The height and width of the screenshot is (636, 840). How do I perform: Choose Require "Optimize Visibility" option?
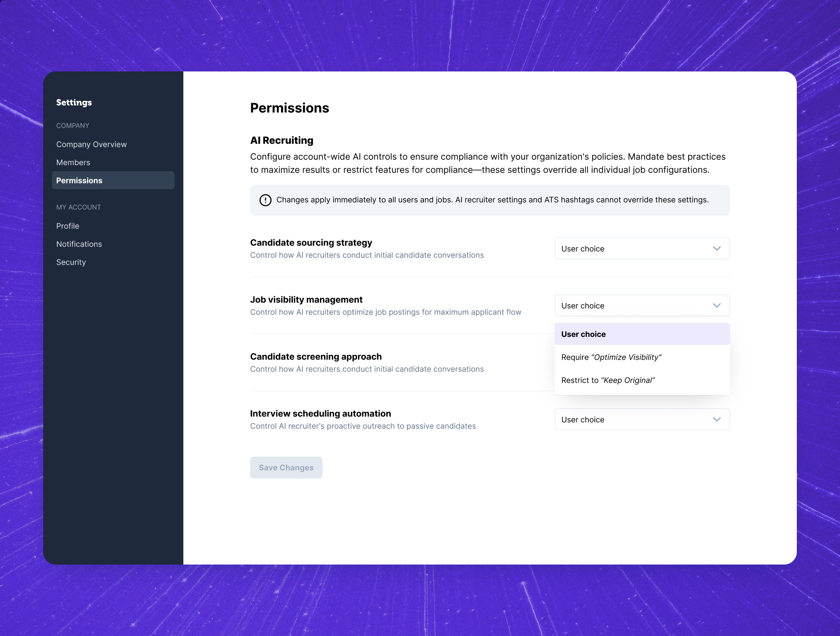[x=641, y=357]
